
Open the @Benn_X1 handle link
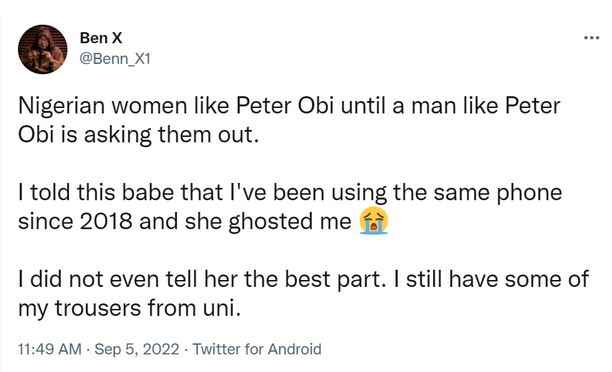(115, 59)
